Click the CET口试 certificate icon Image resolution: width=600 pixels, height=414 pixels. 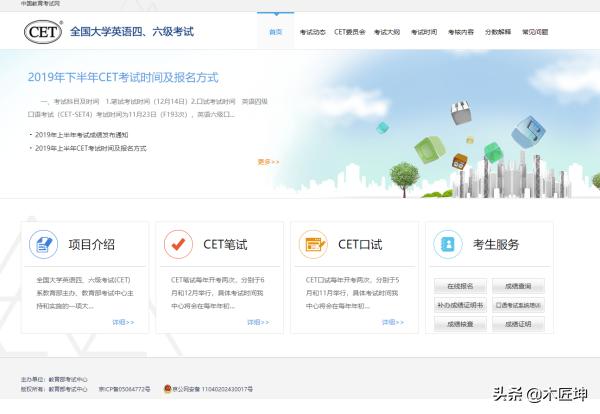pyautogui.click(x=313, y=244)
